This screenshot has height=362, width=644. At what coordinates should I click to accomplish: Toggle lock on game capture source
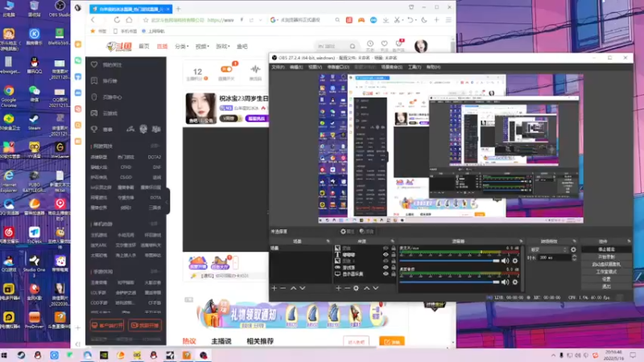(x=394, y=268)
